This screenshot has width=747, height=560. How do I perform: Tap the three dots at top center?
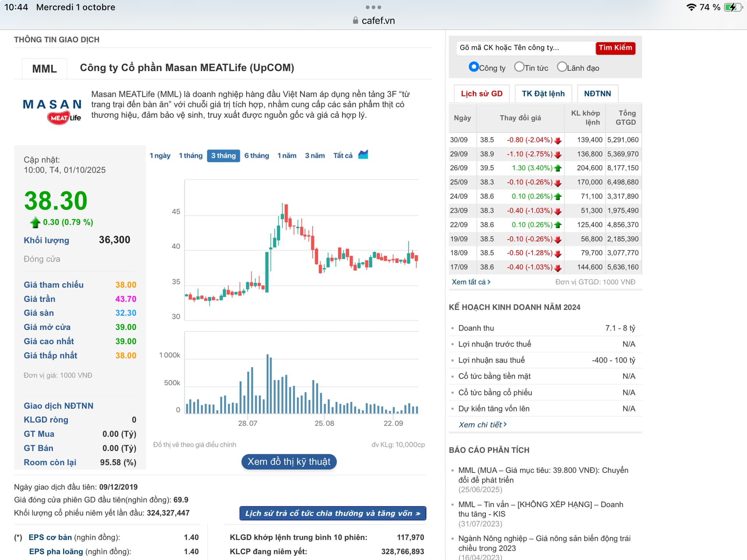[373, 7]
